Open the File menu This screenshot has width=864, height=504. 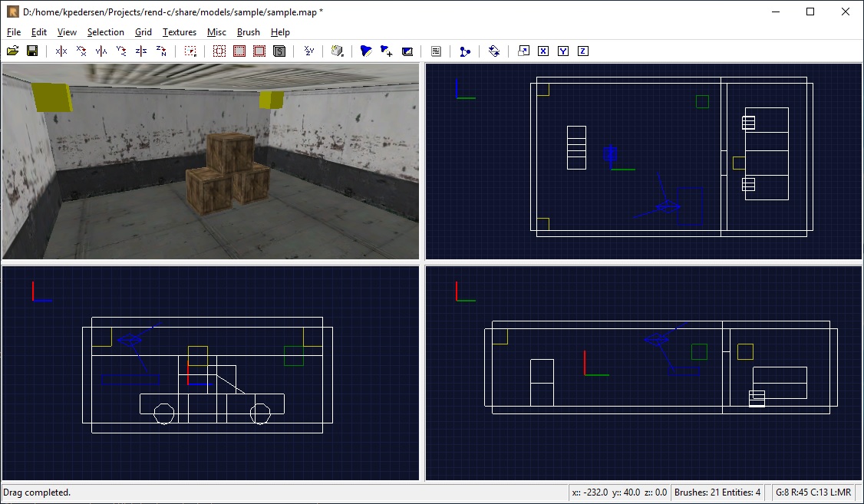coord(13,32)
